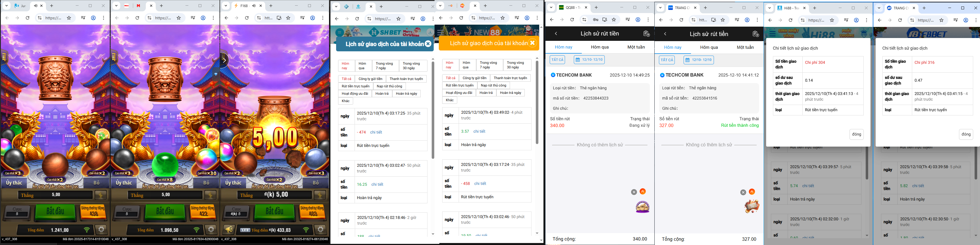Open the Hi88 hamburger menu icon
980x245 pixels.
(772, 33)
